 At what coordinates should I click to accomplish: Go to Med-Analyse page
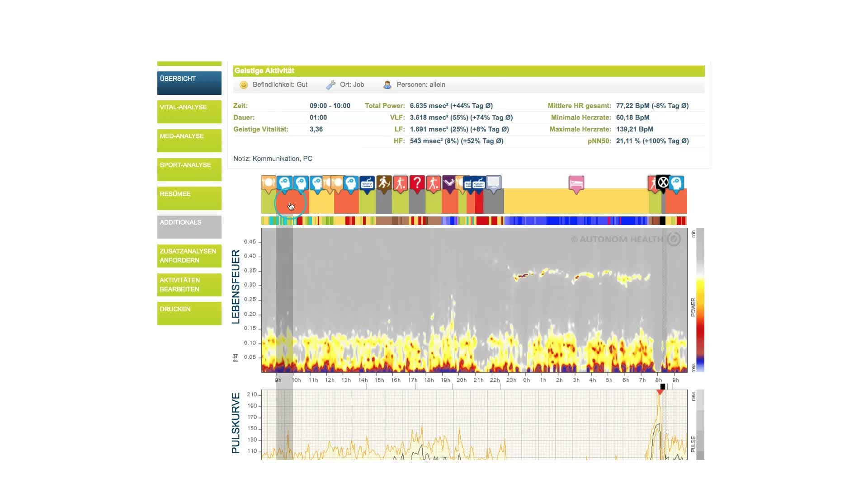(x=189, y=141)
